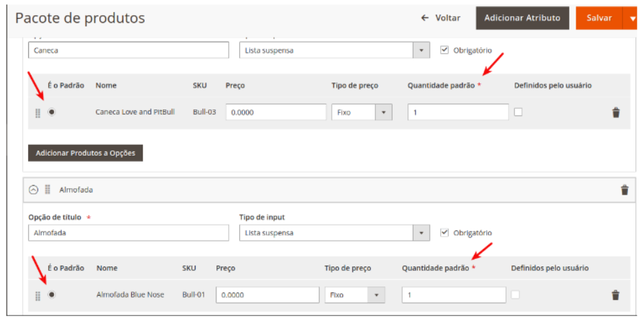Open Fixo price type dropdown for Almofada Blue Nose

[377, 295]
